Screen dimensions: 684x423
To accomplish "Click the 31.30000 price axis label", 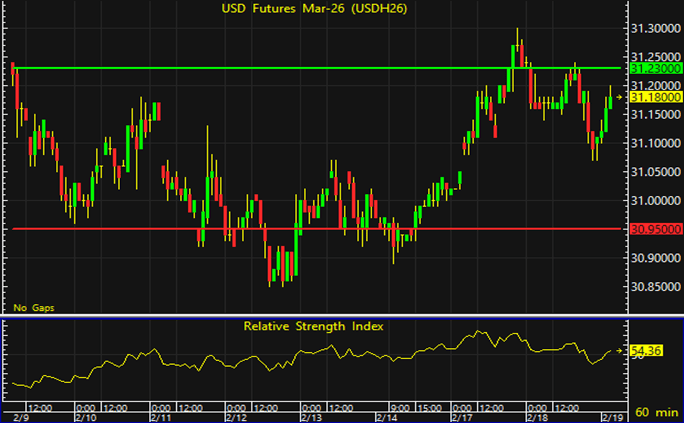I will [x=655, y=29].
